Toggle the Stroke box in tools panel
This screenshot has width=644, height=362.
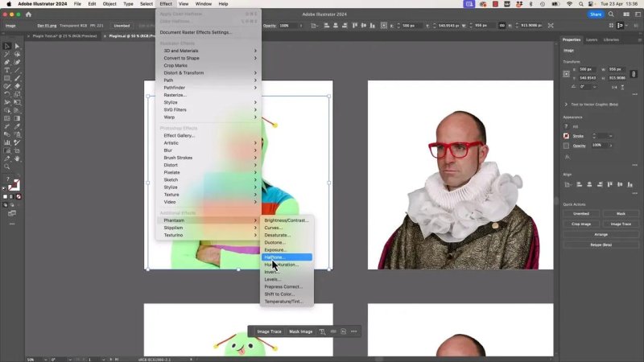(x=15, y=183)
